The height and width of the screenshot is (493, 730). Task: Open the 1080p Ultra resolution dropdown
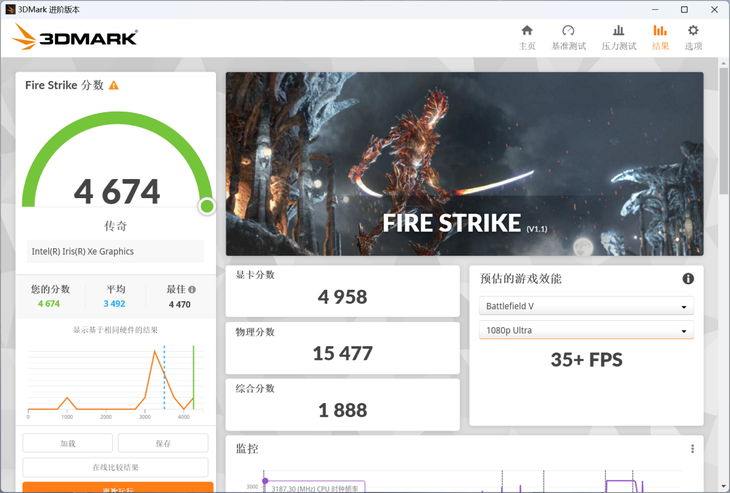point(586,330)
